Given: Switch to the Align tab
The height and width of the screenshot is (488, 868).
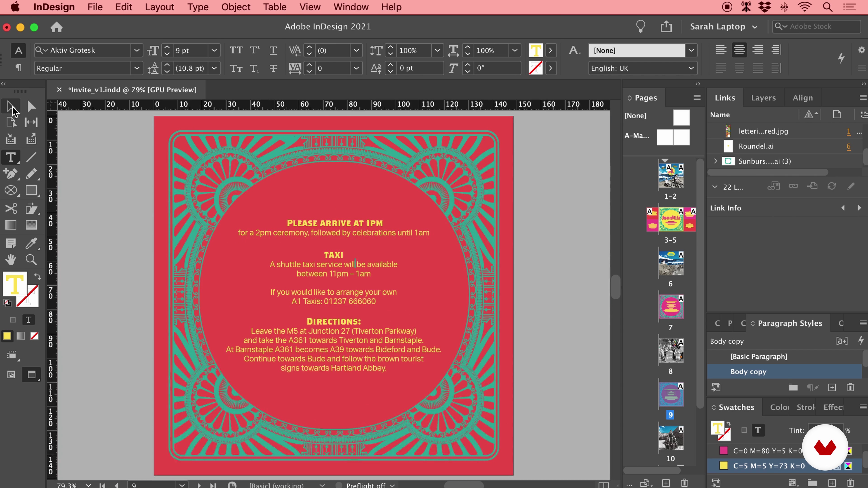Looking at the screenshot, I should [x=803, y=98].
